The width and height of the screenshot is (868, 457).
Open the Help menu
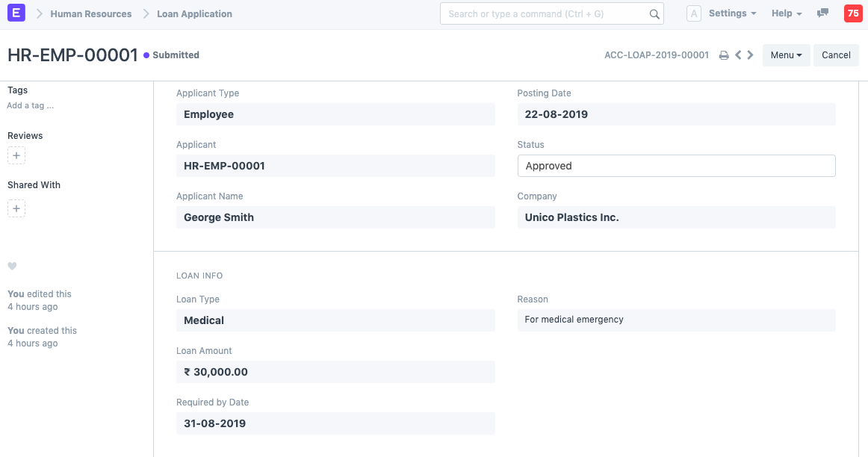786,13
